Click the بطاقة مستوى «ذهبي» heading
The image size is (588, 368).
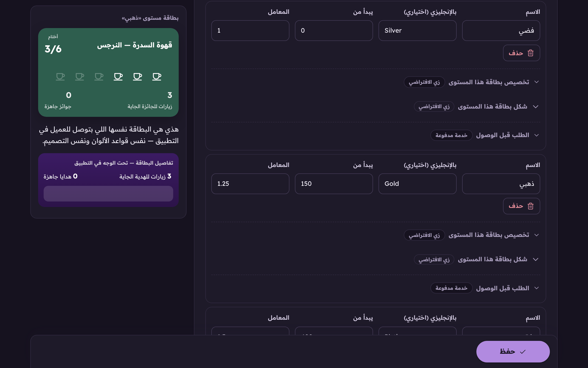[x=150, y=18]
